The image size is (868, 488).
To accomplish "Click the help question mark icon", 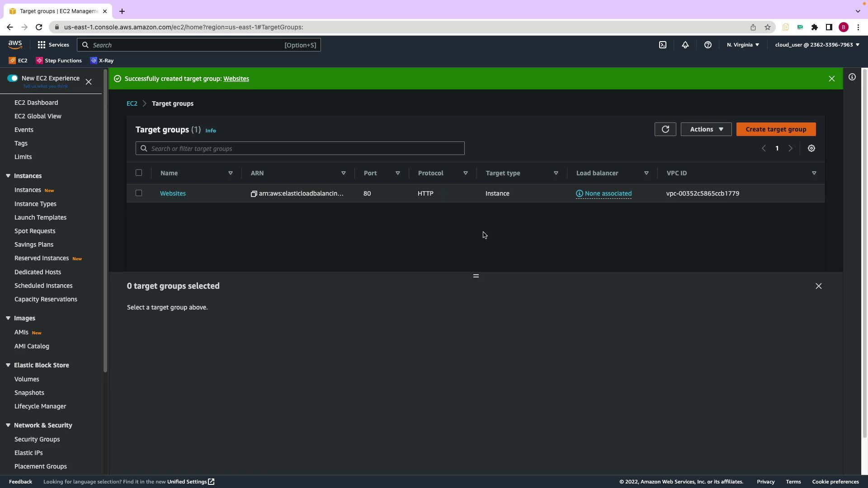I will point(708,45).
